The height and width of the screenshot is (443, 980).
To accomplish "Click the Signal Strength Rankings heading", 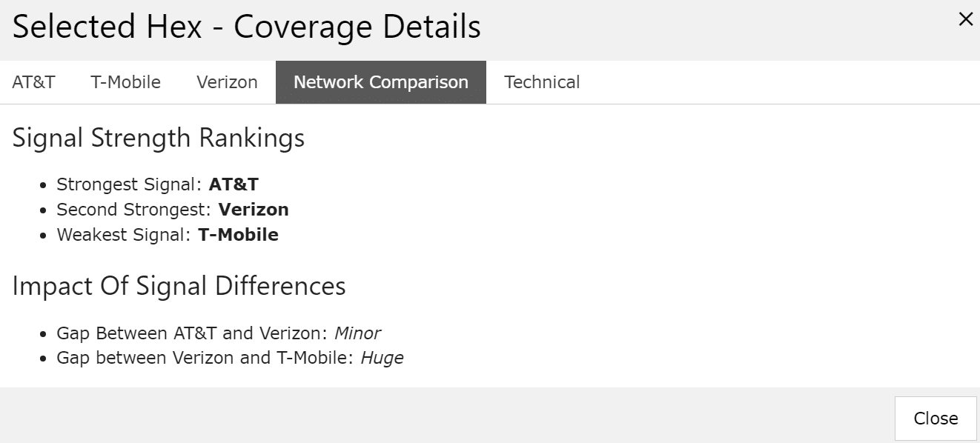I will pos(158,139).
